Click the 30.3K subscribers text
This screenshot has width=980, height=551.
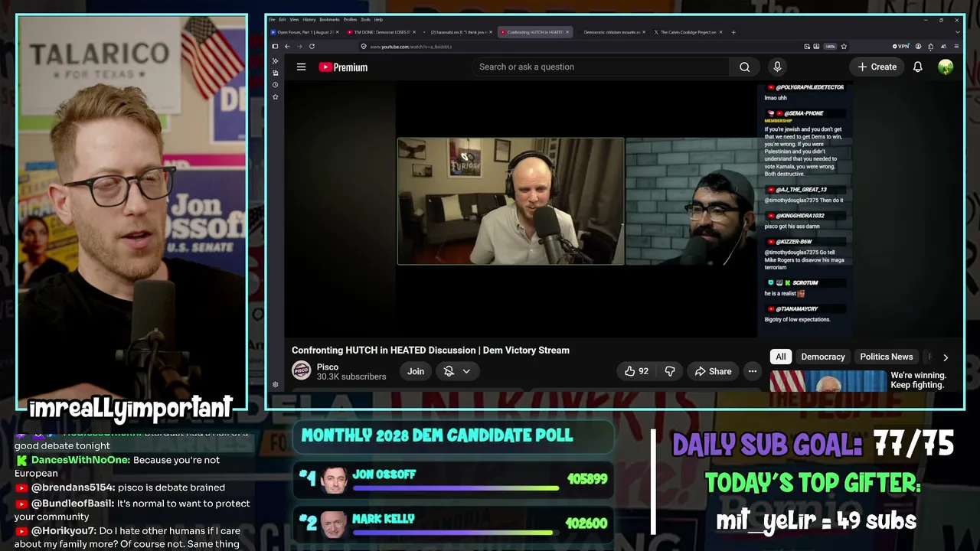tap(351, 377)
